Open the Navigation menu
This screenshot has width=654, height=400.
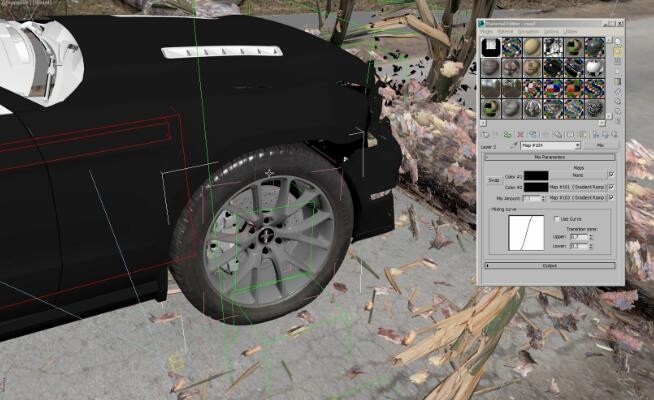528,32
